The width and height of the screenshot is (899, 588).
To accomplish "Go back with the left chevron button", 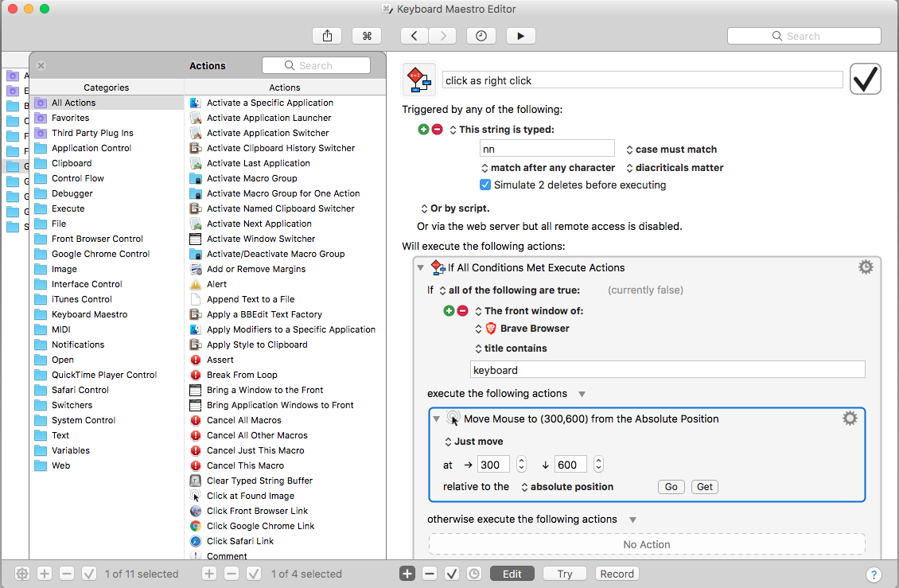I will (x=414, y=36).
